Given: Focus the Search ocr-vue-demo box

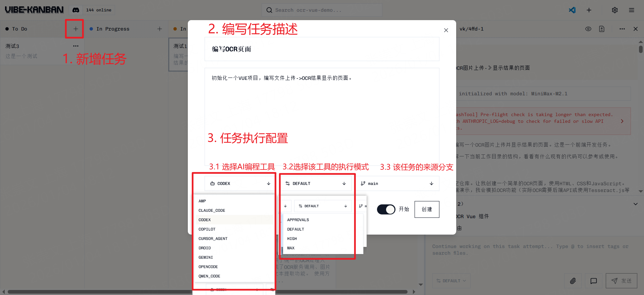Looking at the screenshot, I should click(x=322, y=10).
